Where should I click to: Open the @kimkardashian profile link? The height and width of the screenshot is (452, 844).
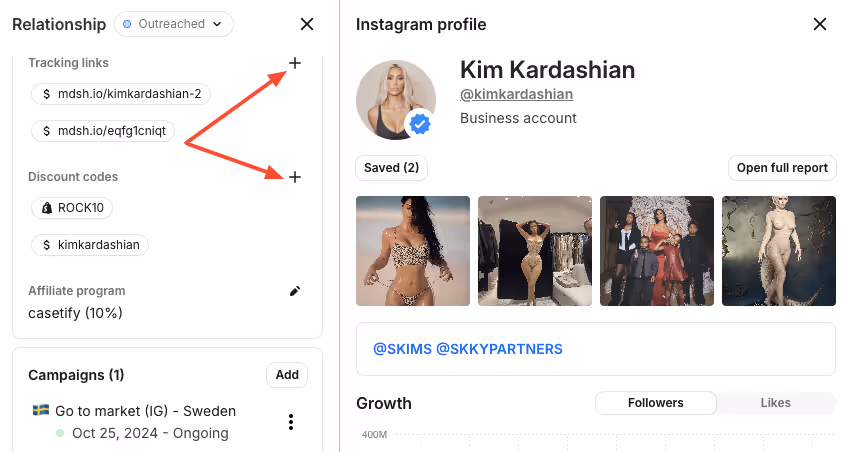(x=516, y=94)
